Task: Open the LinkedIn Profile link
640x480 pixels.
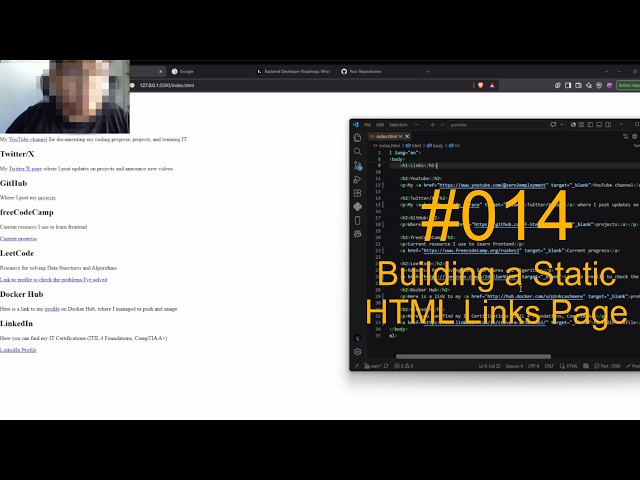Action: [x=18, y=350]
